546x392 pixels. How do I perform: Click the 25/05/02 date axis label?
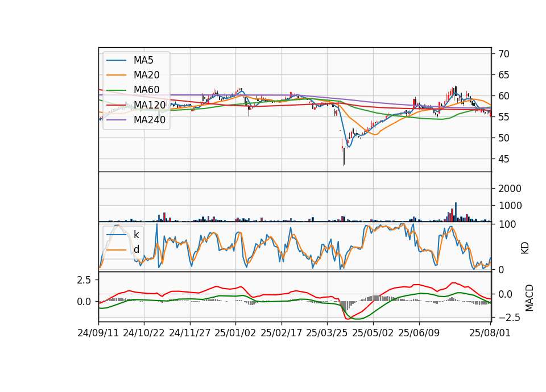coord(373,333)
